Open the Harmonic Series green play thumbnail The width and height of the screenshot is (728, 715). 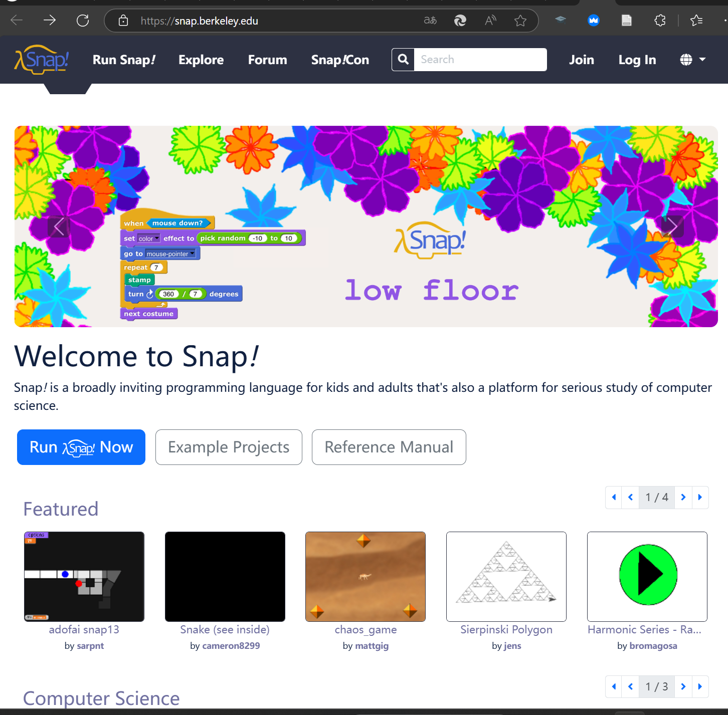(x=647, y=577)
